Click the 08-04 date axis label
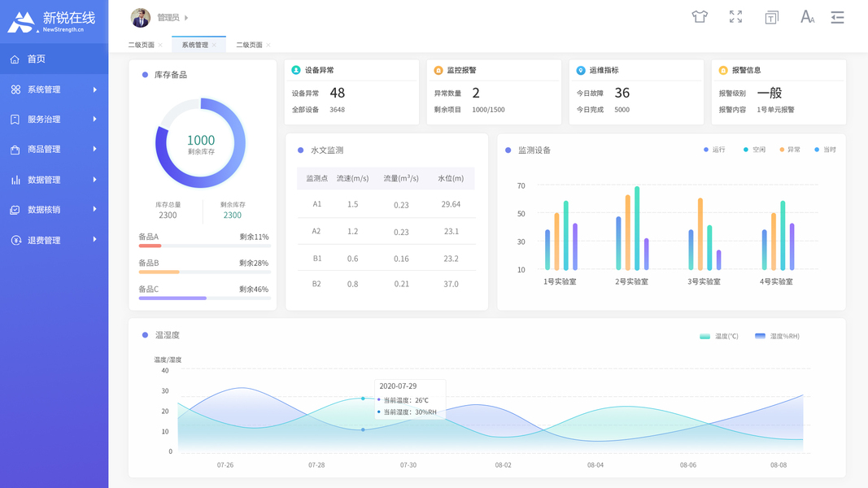This screenshot has width=868, height=488. pyautogui.click(x=595, y=464)
